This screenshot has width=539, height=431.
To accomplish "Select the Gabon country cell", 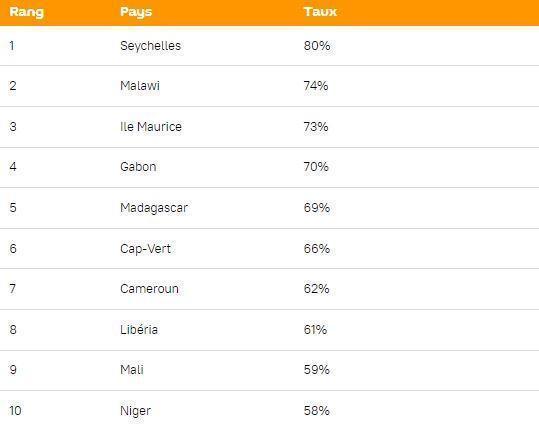I will coord(138,167).
